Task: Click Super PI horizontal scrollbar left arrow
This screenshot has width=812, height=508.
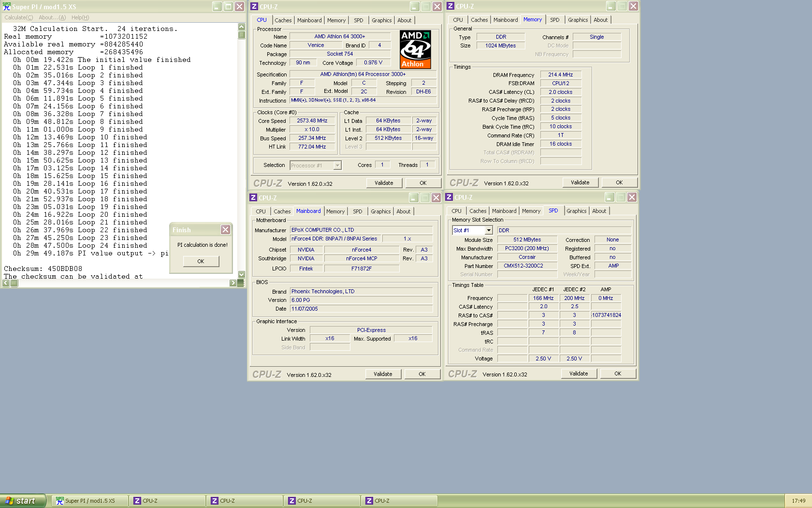Action: click(x=6, y=283)
